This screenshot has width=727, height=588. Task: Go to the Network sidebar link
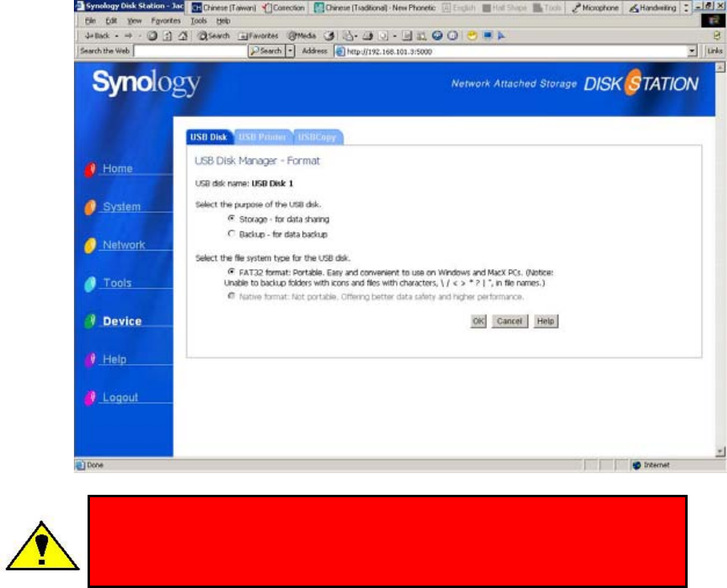click(x=124, y=245)
